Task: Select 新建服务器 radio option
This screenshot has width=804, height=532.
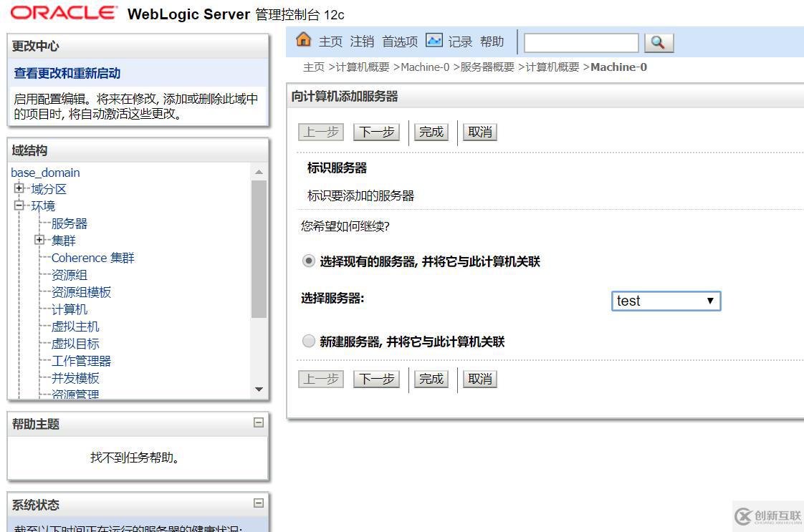Action: point(308,341)
